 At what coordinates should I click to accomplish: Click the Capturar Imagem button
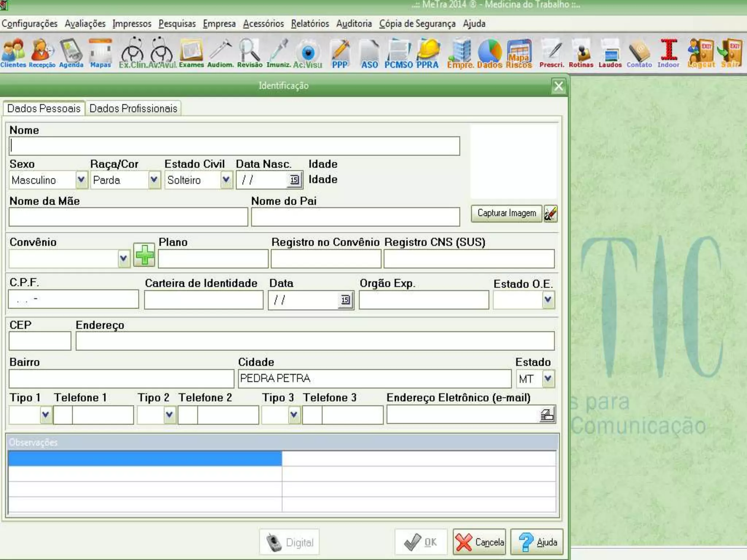pyautogui.click(x=506, y=213)
